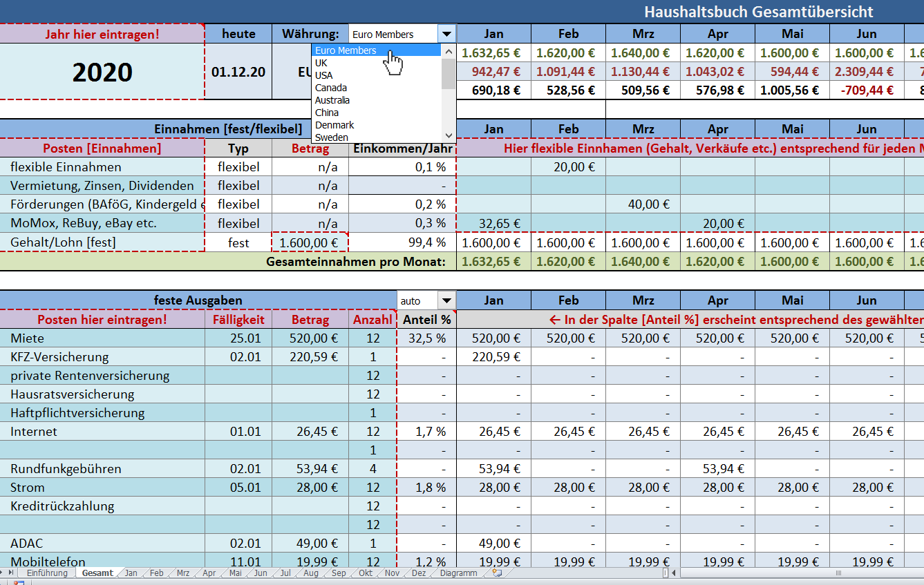924x585 pixels.
Task: Open the Währung dropdown arrow
Action: tap(447, 34)
